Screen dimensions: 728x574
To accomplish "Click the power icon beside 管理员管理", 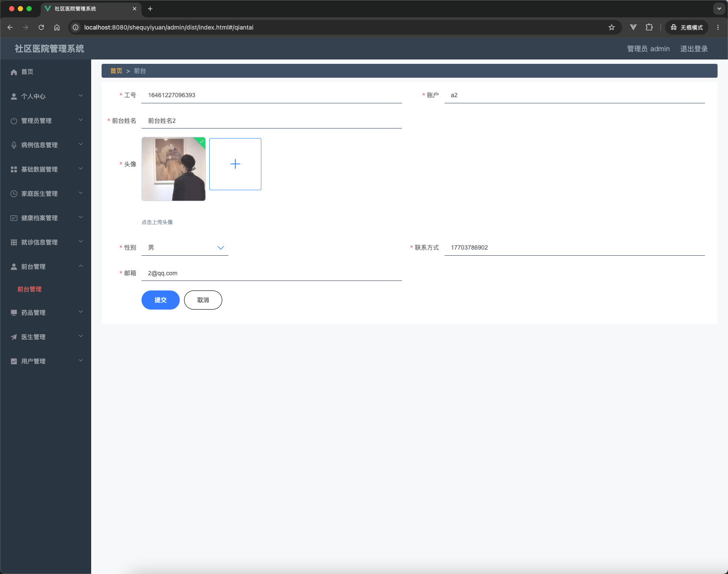I will tap(14, 121).
